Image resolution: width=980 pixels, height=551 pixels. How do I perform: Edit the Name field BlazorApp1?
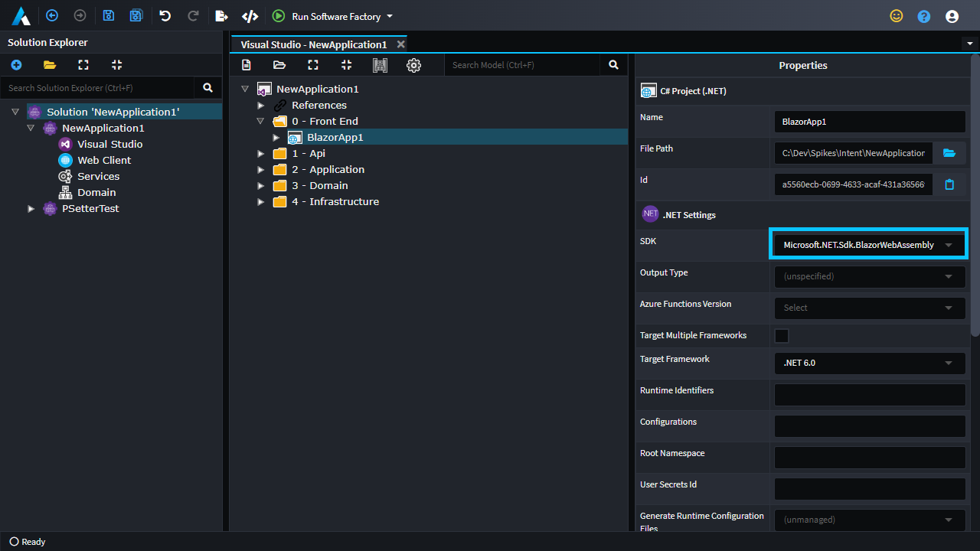point(870,122)
